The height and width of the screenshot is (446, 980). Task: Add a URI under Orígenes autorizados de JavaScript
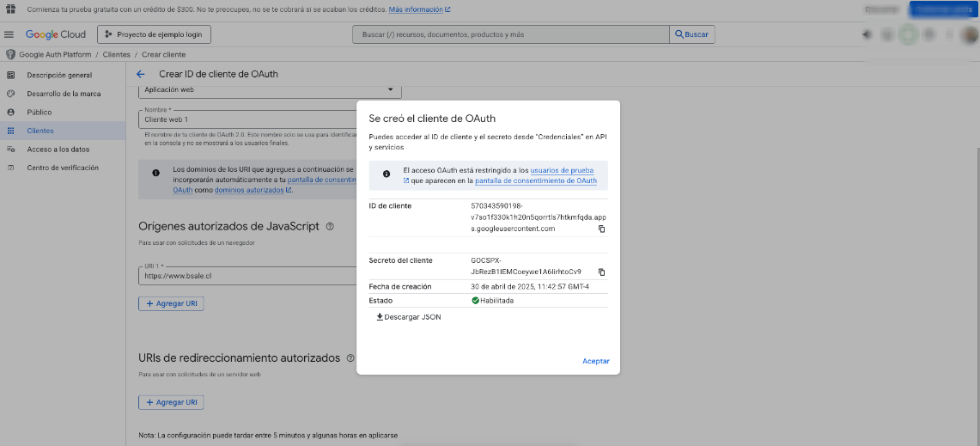(x=171, y=303)
